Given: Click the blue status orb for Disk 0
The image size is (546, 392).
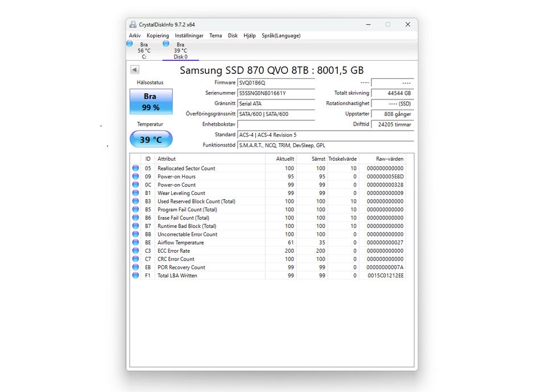Looking at the screenshot, I should [x=166, y=44].
